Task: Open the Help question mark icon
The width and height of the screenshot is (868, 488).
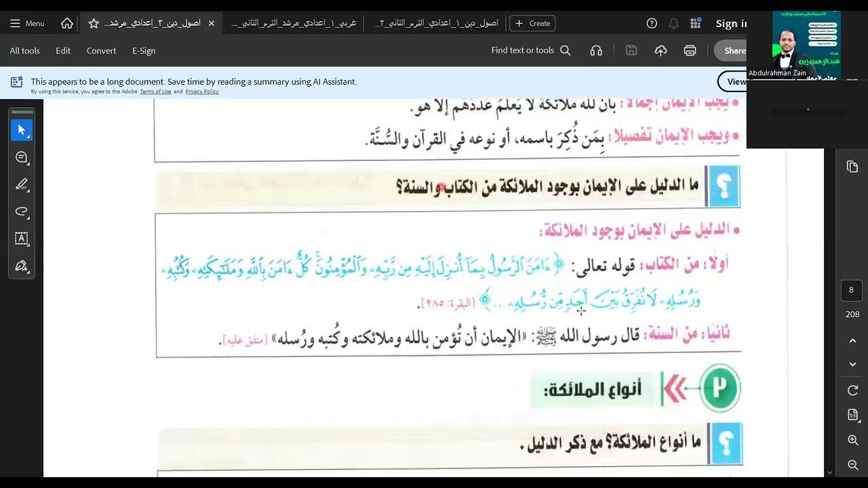Action: [652, 23]
